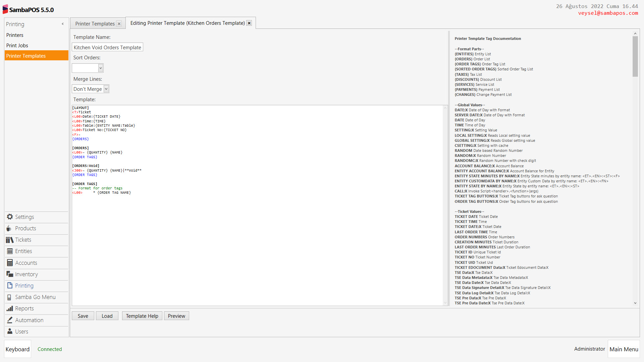The height and width of the screenshot is (362, 644).
Task: Go to the Main Menu
Action: (x=624, y=349)
